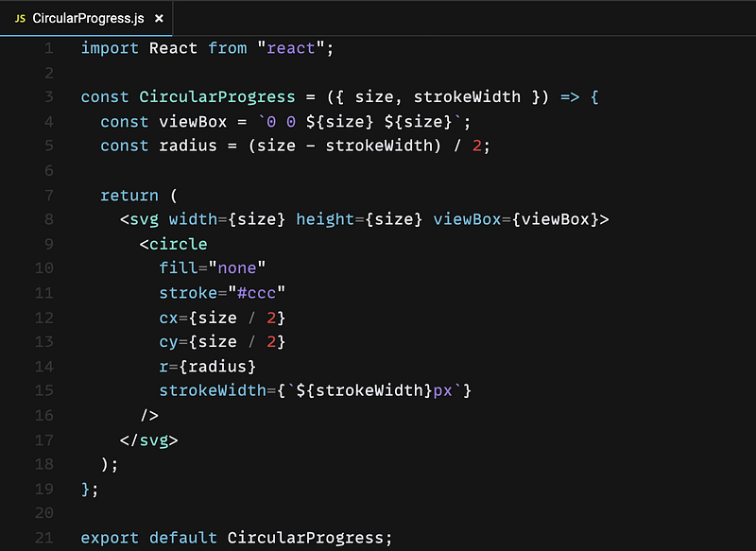
Task: Click the "cy" attribute on line 13
Action: coord(168,342)
